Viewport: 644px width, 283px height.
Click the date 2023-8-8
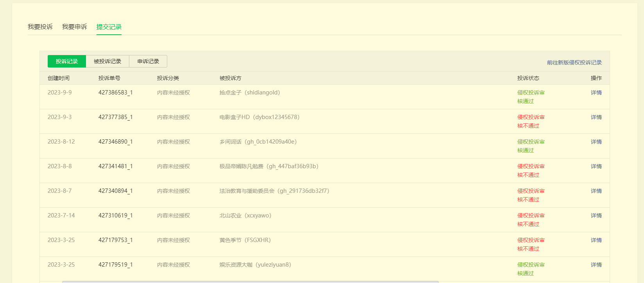pos(60,166)
